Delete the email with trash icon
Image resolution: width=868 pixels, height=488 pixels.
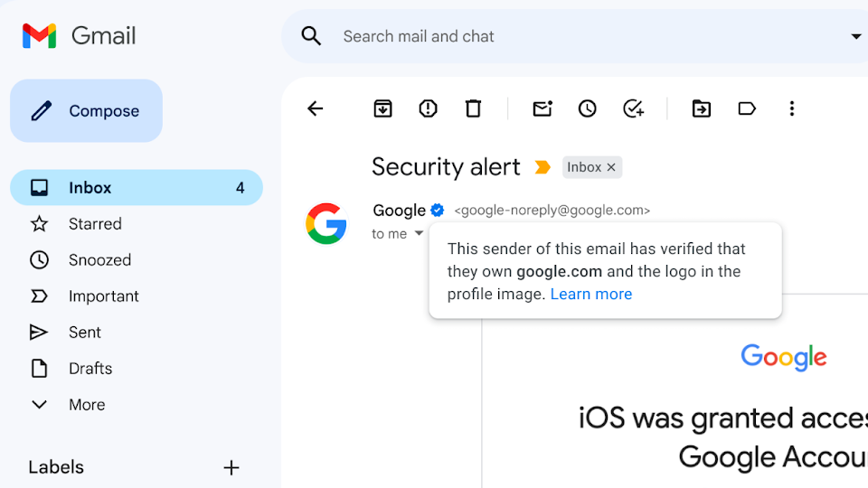tap(473, 108)
